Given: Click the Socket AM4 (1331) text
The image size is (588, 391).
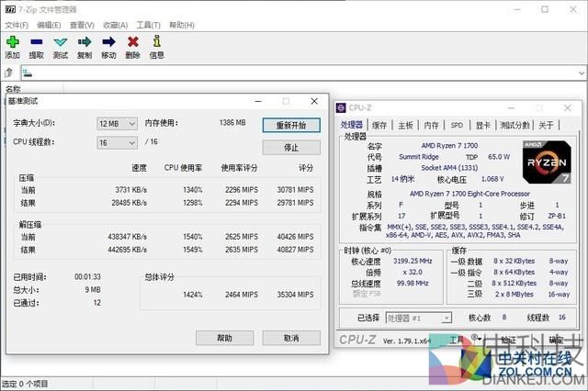Looking at the screenshot, I should [449, 168].
